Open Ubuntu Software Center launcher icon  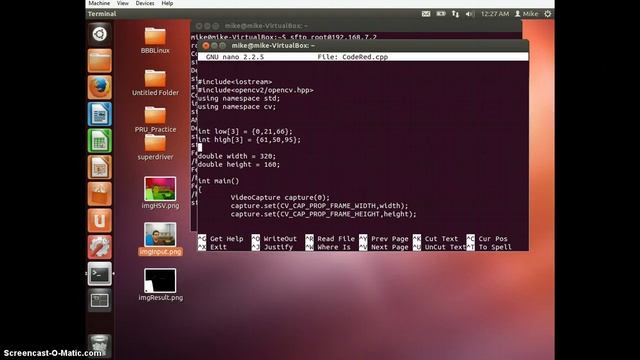100,193
